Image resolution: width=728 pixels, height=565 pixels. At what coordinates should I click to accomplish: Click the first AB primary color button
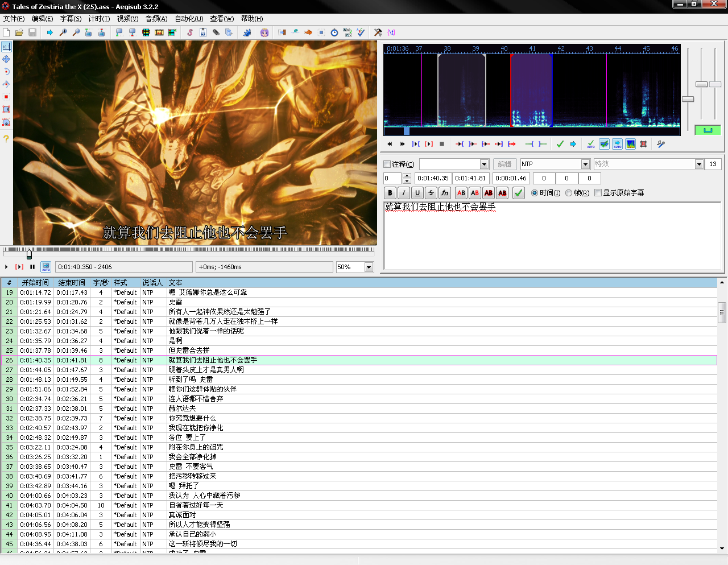click(461, 193)
